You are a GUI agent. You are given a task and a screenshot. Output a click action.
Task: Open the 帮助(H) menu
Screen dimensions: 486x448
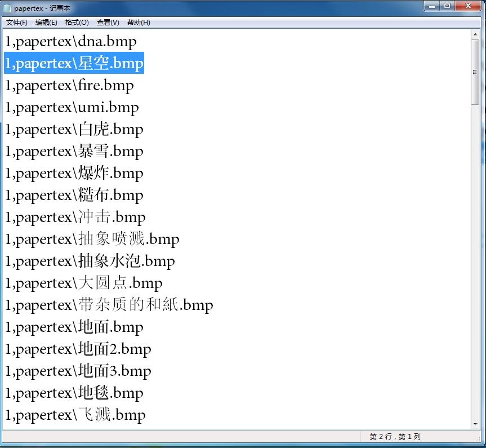pos(139,23)
